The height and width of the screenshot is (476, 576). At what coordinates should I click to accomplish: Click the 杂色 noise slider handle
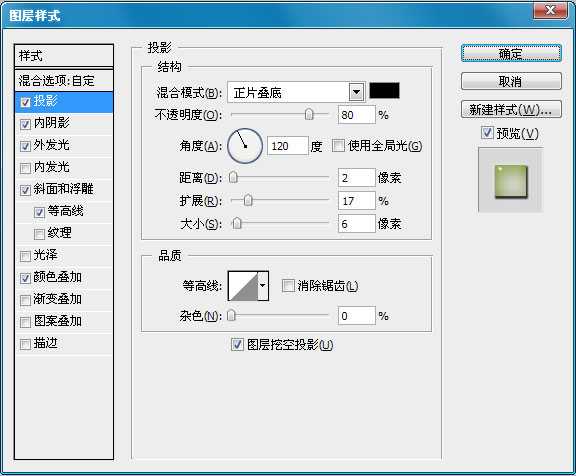(x=231, y=315)
